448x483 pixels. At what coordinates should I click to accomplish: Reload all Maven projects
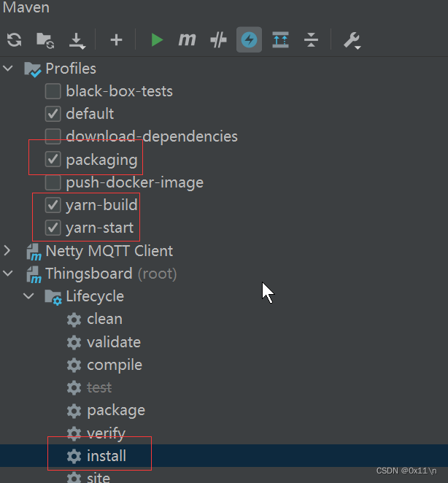pos(14,39)
